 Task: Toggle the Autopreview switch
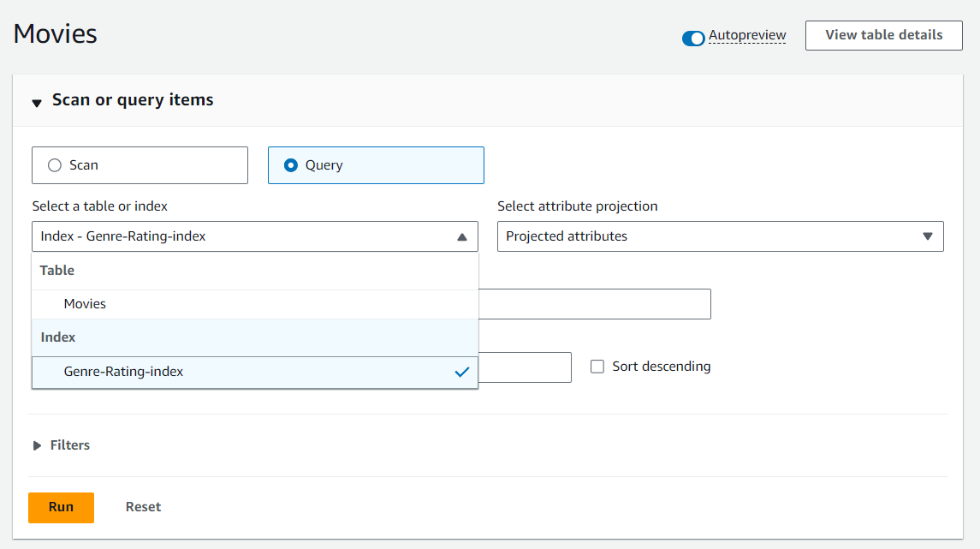pos(692,38)
